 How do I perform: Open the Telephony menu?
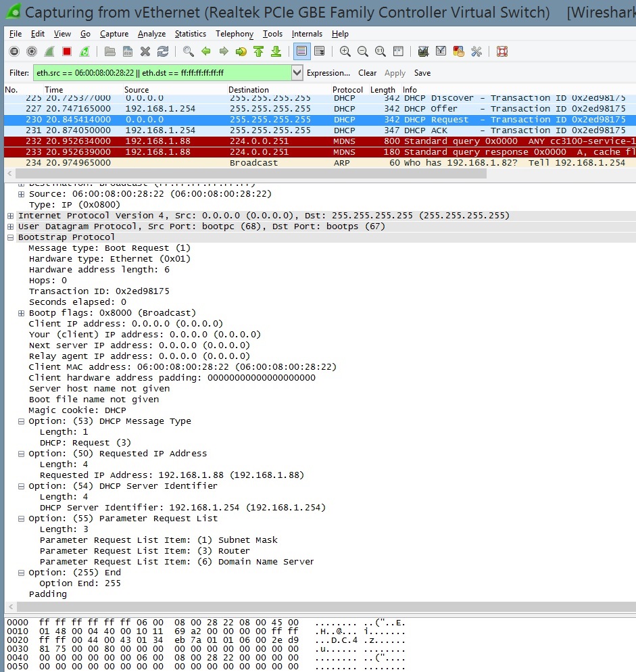coord(235,34)
